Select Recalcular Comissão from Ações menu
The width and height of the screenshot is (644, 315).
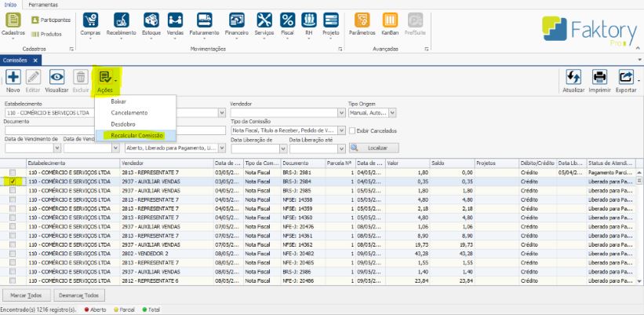pyautogui.click(x=136, y=135)
